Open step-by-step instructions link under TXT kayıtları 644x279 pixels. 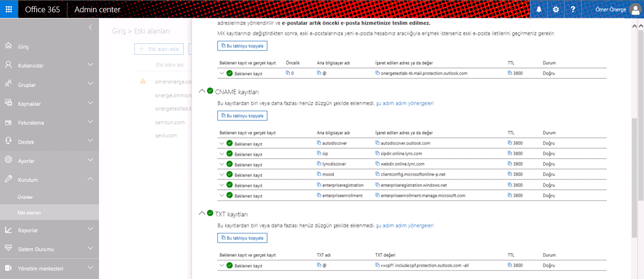click(405, 226)
